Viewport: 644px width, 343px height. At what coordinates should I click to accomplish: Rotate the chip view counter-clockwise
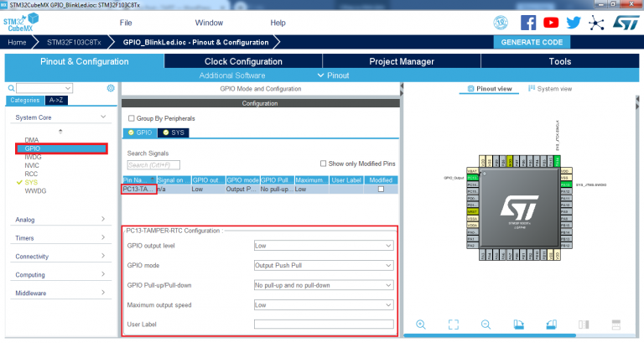[x=551, y=324]
